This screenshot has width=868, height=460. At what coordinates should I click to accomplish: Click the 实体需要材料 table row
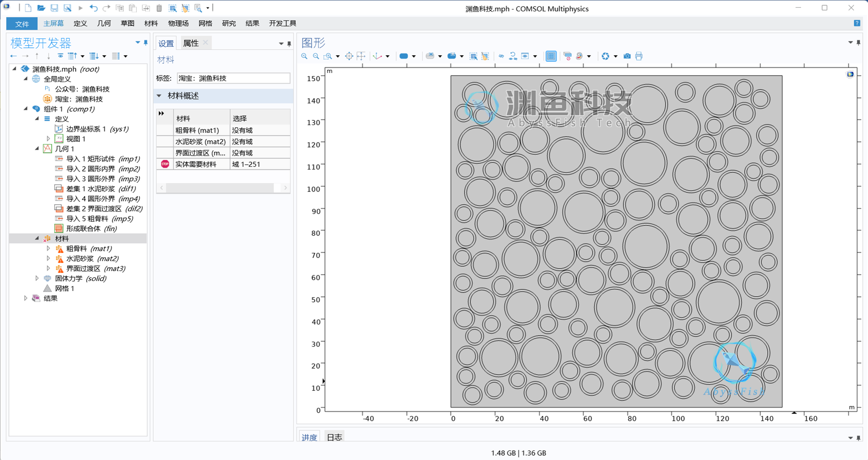(x=223, y=164)
